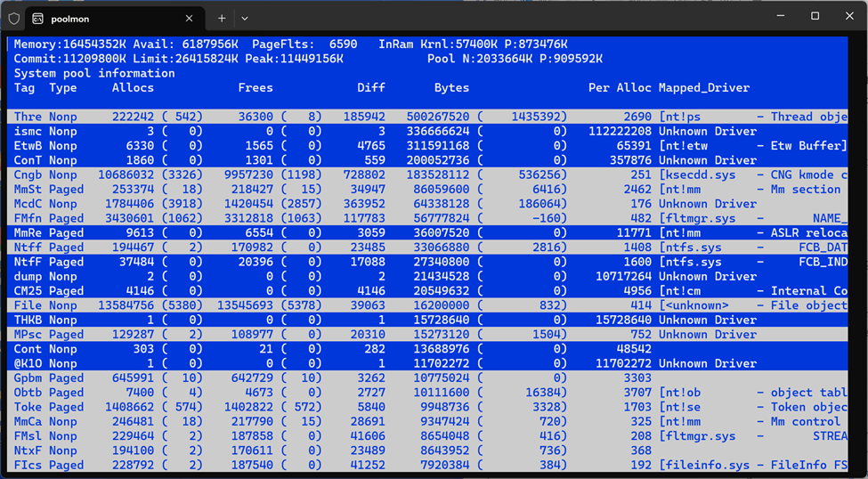Click the shield icon in the title bar

pos(14,19)
